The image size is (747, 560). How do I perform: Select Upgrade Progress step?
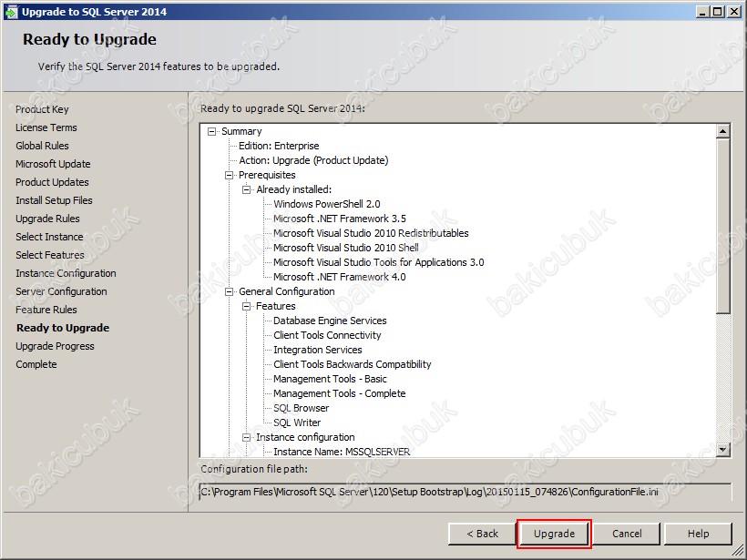(x=55, y=346)
